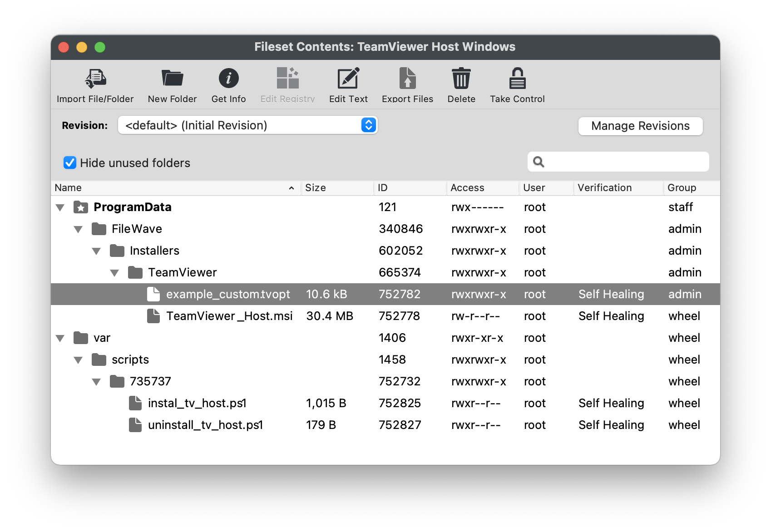Click ID cell 340846

400,229
